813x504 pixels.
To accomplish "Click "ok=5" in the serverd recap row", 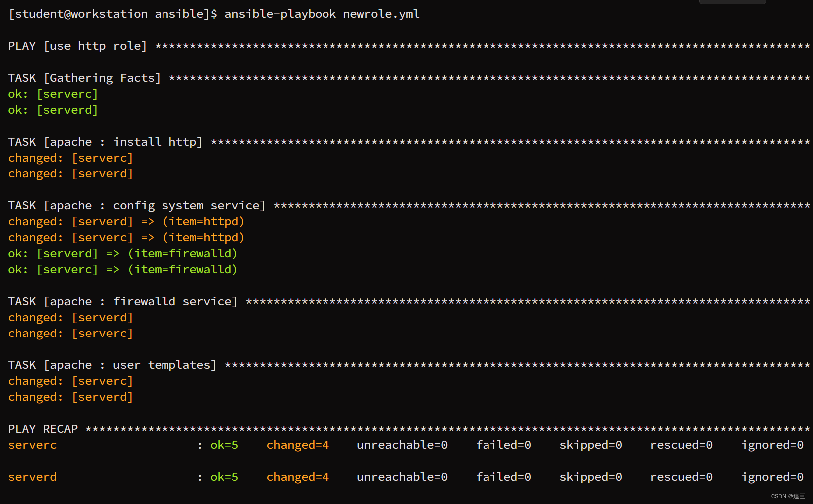I will click(x=224, y=477).
